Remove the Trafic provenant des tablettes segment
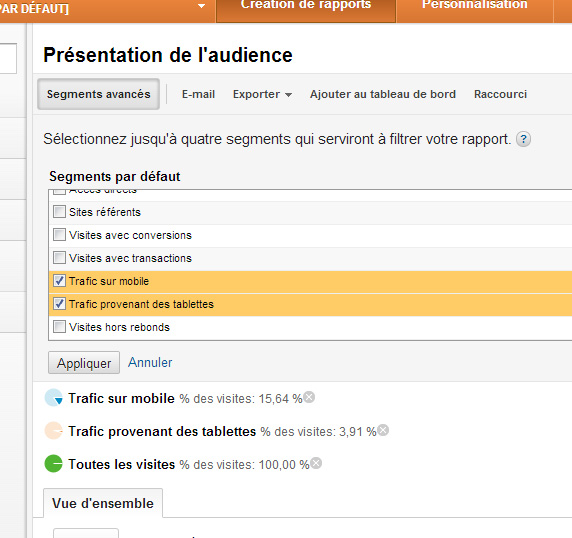 point(383,430)
